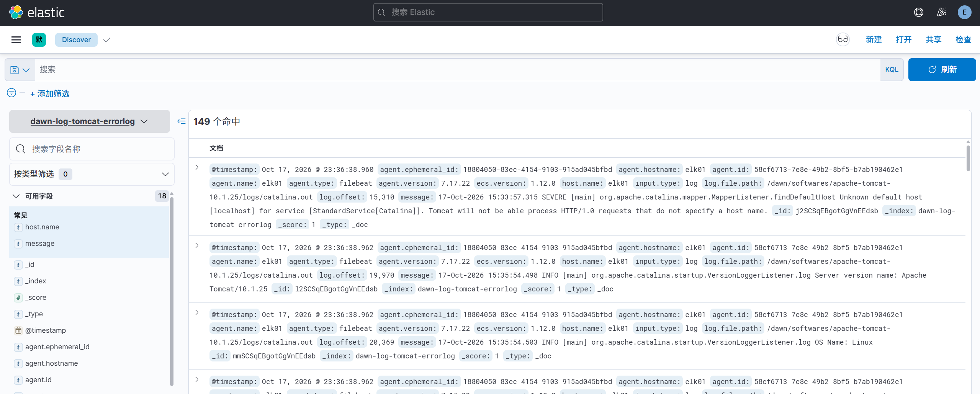
Task: Click the filter options icon
Action: pos(11,93)
